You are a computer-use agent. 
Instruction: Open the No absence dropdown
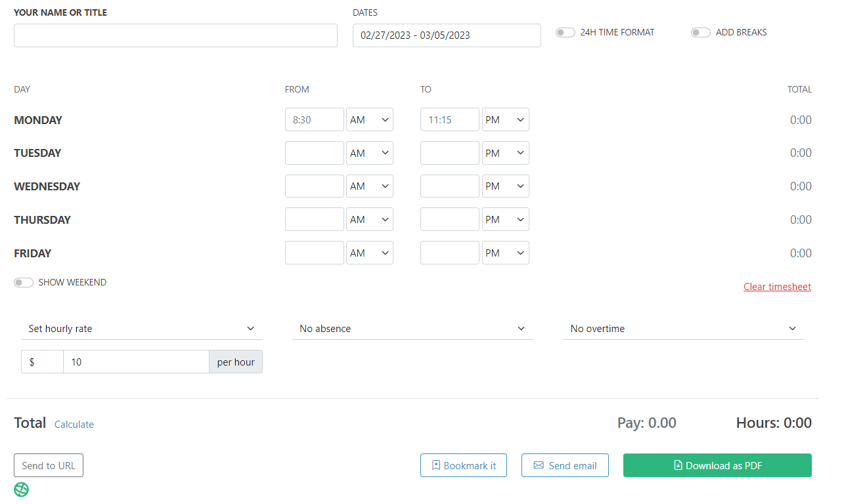(x=412, y=329)
